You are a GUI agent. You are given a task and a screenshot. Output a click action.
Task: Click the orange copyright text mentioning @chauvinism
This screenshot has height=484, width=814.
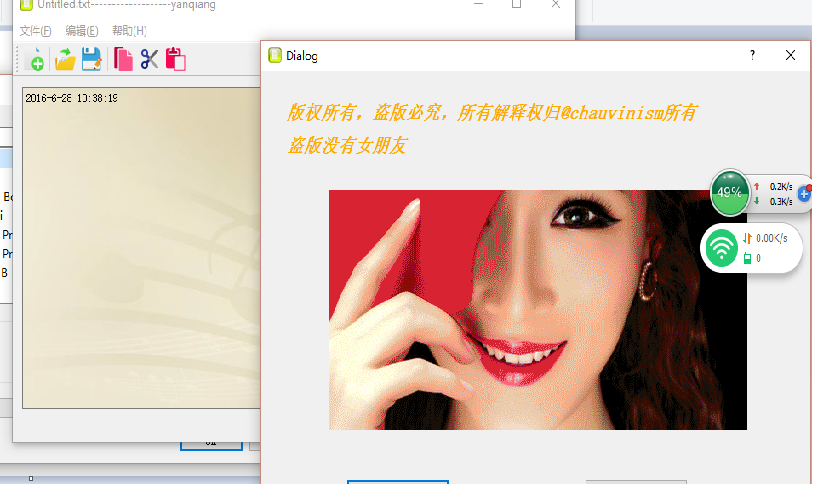coord(492,113)
